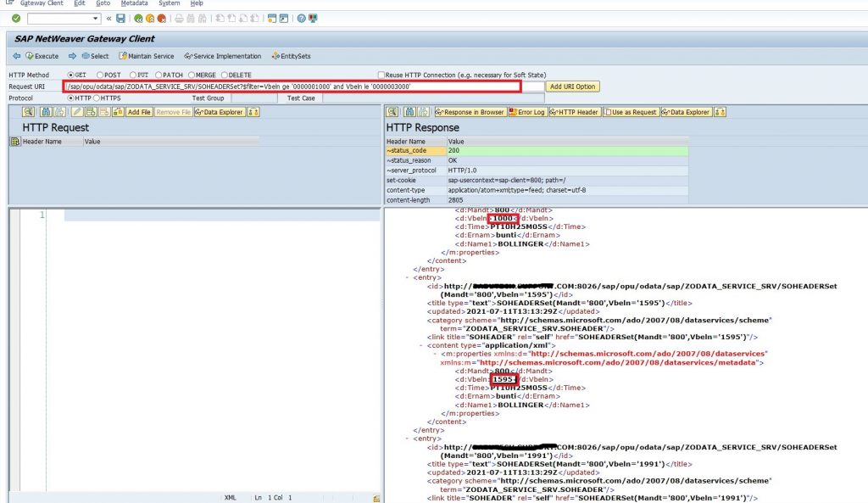This screenshot has width=868, height=503.
Task: Open the Help menu
Action: click(x=197, y=3)
